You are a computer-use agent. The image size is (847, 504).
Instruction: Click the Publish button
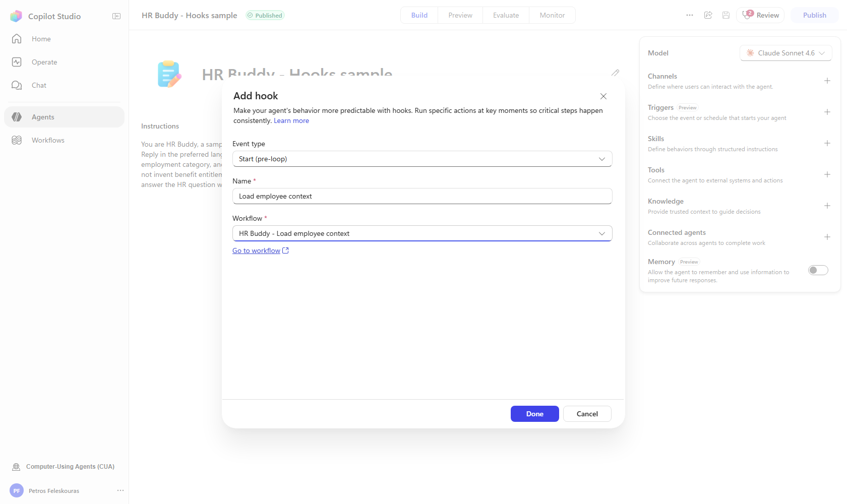tap(815, 15)
